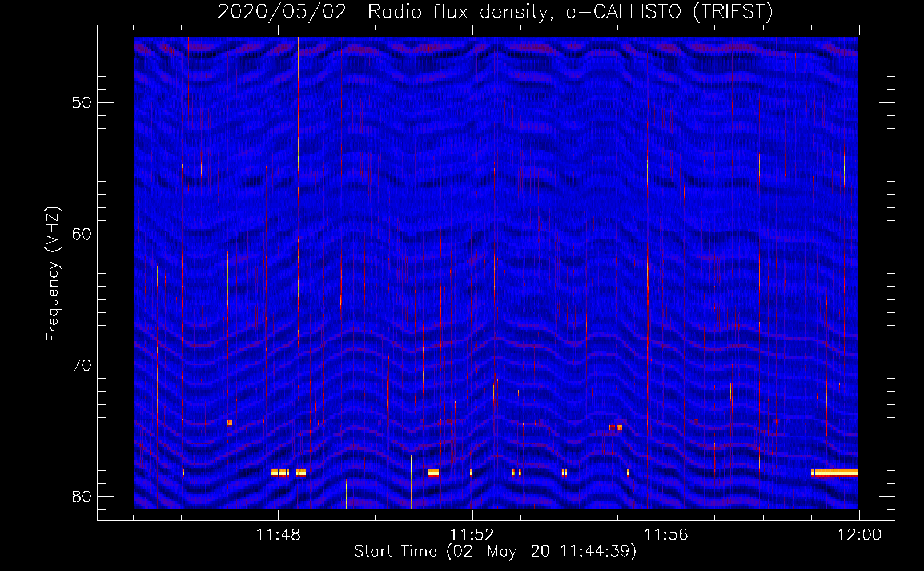Image resolution: width=924 pixels, height=571 pixels.
Task: Click the plot title "Radio flux density, e-CALLISTO (TRIEST)"
Action: (570, 12)
